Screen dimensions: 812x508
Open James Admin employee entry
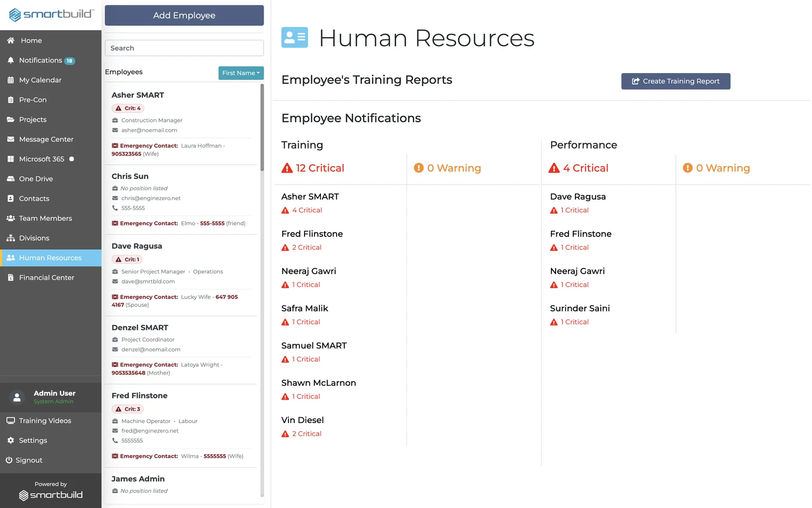point(181,485)
